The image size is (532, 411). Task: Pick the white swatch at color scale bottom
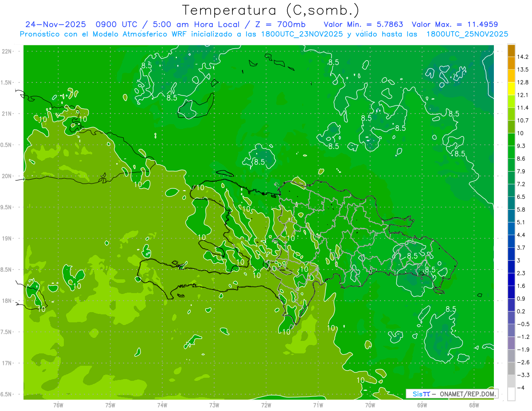pyautogui.click(x=511, y=394)
